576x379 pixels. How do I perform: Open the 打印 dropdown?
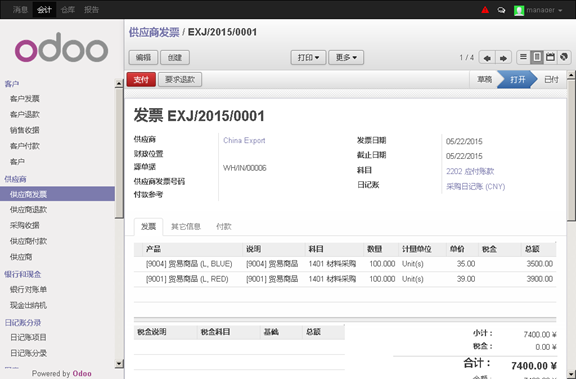tap(308, 58)
